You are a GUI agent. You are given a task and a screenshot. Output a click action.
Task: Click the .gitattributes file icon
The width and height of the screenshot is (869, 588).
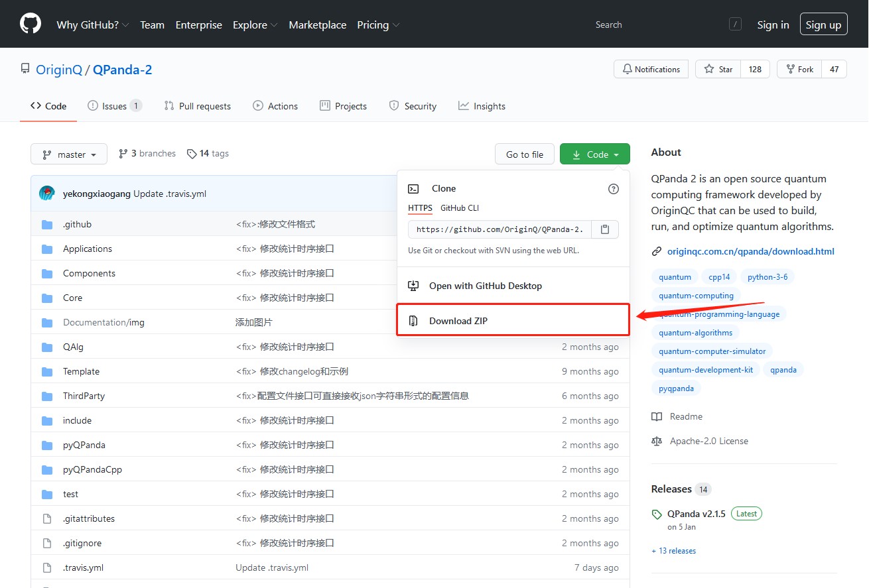click(47, 519)
